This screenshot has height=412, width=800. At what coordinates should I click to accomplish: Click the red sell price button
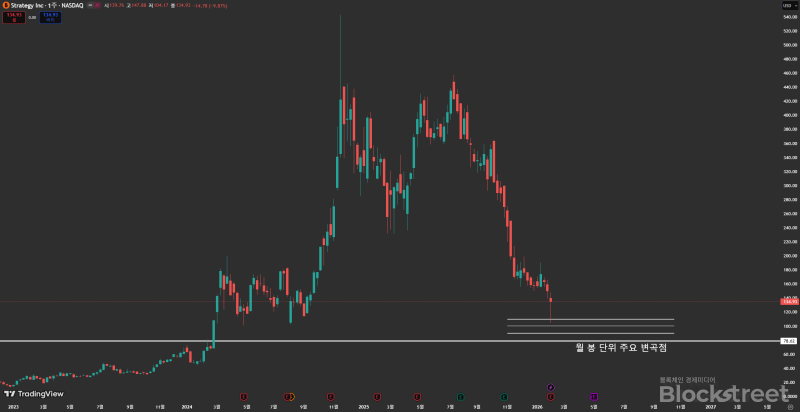pyautogui.click(x=12, y=17)
